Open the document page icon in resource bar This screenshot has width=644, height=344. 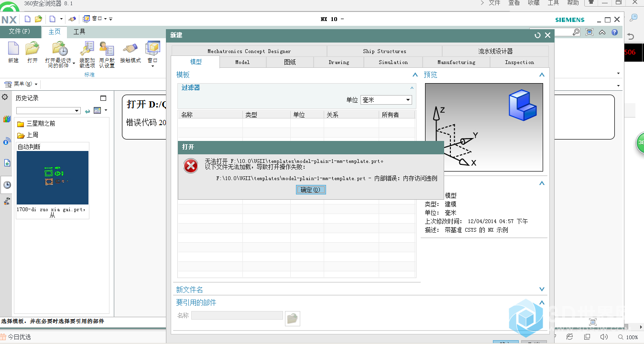(x=7, y=163)
